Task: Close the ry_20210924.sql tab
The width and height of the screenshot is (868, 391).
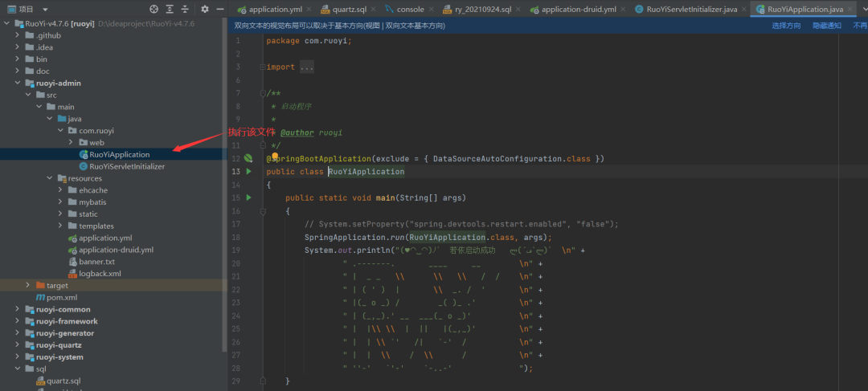Action: 520,10
